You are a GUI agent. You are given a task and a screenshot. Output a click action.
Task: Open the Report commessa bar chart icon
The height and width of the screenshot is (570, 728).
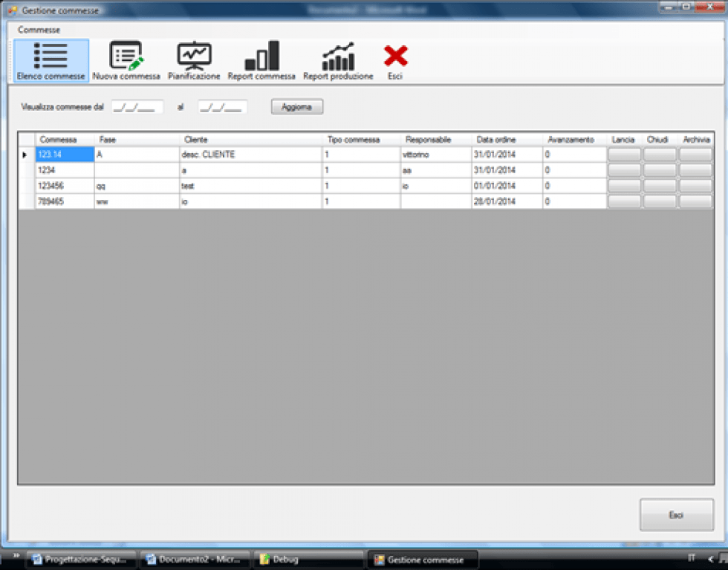pyautogui.click(x=261, y=60)
